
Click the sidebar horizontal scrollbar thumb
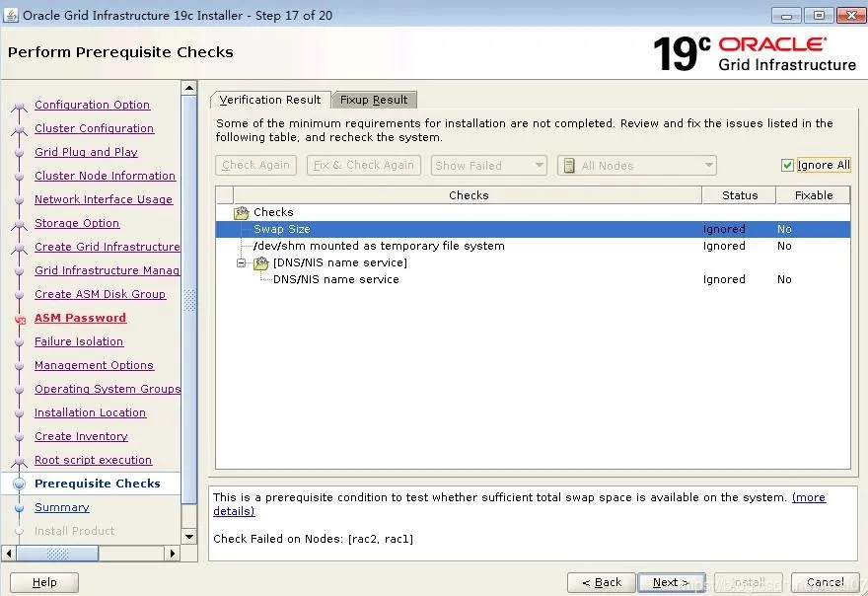(57, 554)
